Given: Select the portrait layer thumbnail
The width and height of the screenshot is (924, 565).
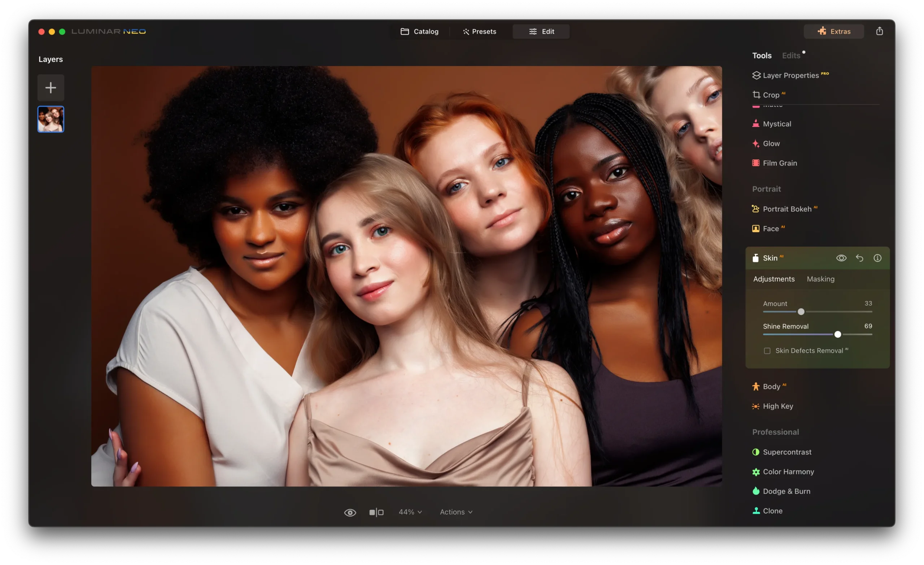Looking at the screenshot, I should (x=51, y=119).
